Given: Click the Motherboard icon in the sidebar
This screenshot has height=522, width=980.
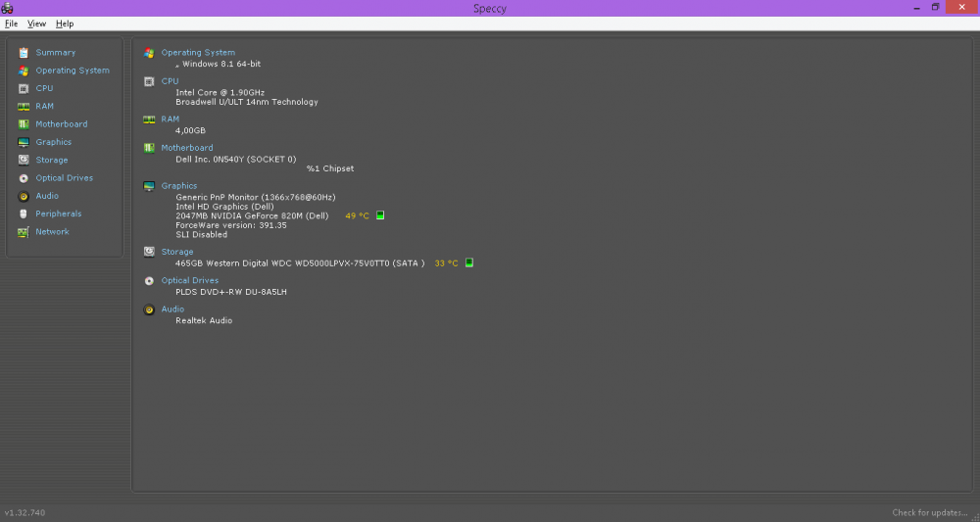Looking at the screenshot, I should (x=24, y=124).
